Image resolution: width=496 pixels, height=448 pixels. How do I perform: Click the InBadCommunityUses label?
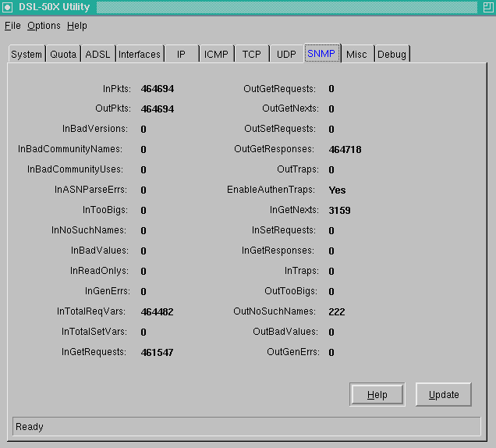(75, 169)
